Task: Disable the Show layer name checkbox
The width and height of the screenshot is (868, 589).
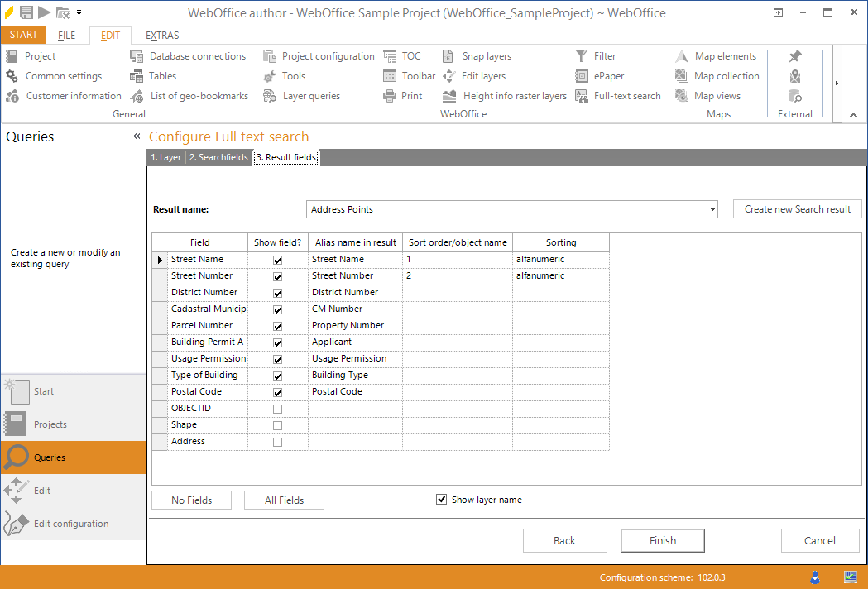Action: [x=441, y=499]
